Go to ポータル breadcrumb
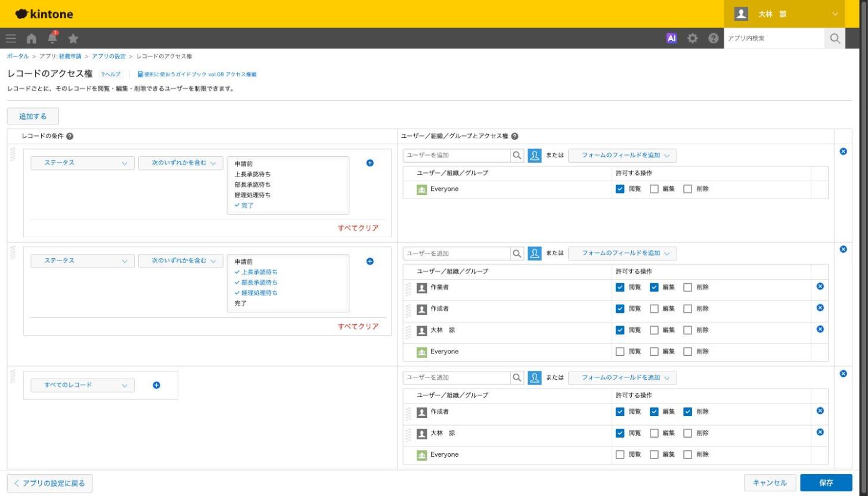The width and height of the screenshot is (868, 496). (x=17, y=56)
